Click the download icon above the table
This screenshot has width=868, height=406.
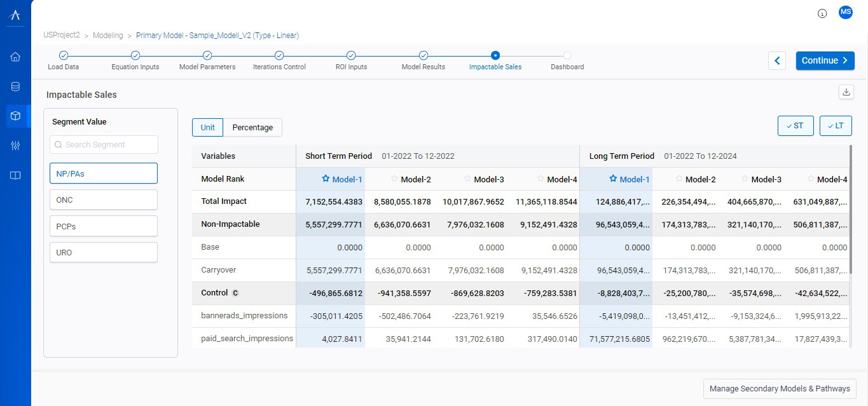pyautogui.click(x=846, y=92)
